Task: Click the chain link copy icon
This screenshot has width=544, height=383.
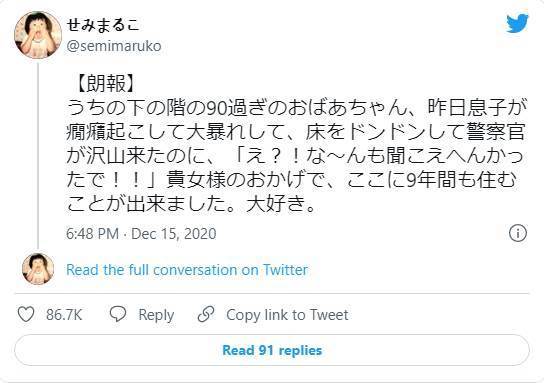Action: pos(206,314)
